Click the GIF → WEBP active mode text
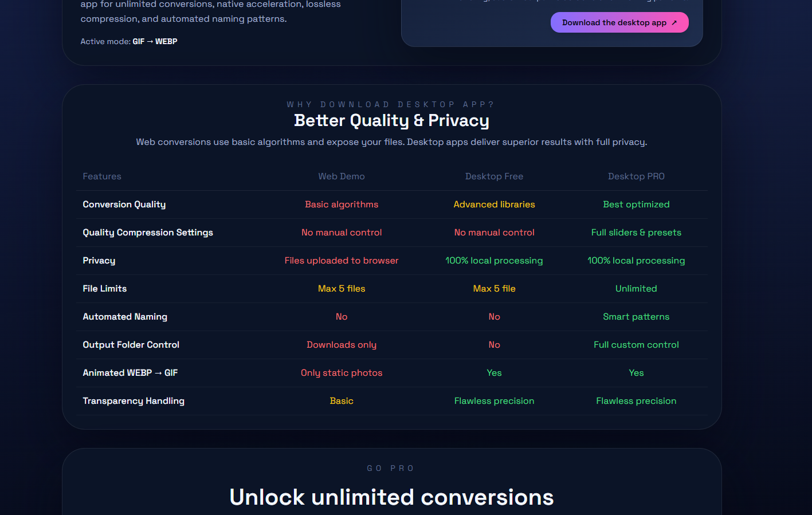Viewport: 812px width, 515px height. pyautogui.click(x=154, y=41)
